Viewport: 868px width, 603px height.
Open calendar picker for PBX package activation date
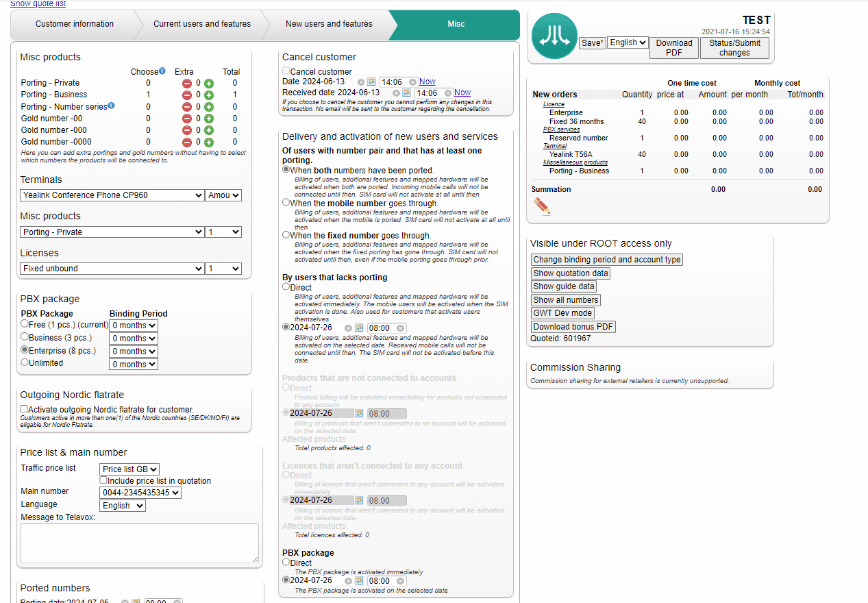(x=358, y=581)
